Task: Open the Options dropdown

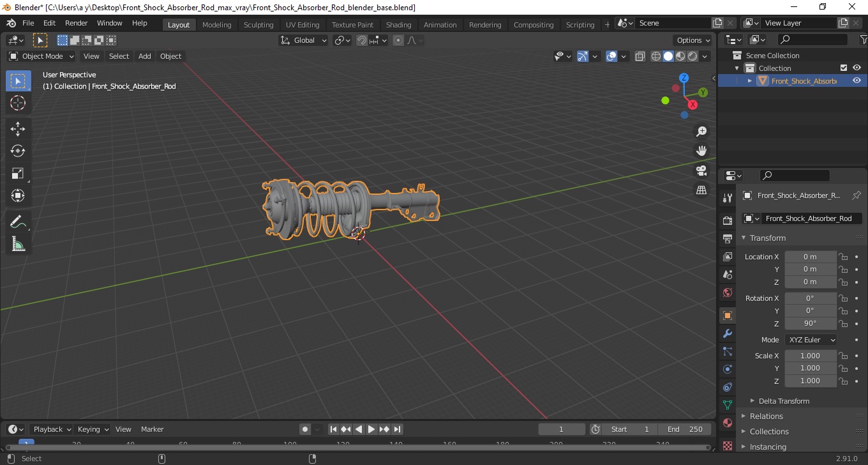Action: (x=694, y=40)
